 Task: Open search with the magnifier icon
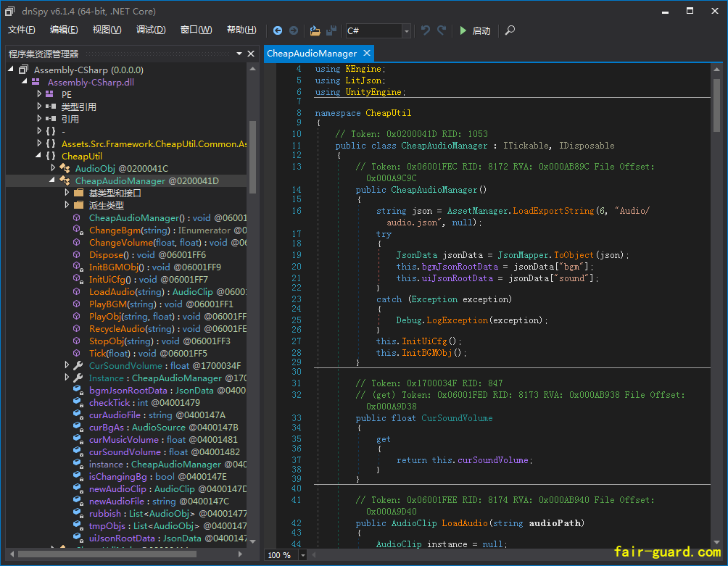[510, 30]
